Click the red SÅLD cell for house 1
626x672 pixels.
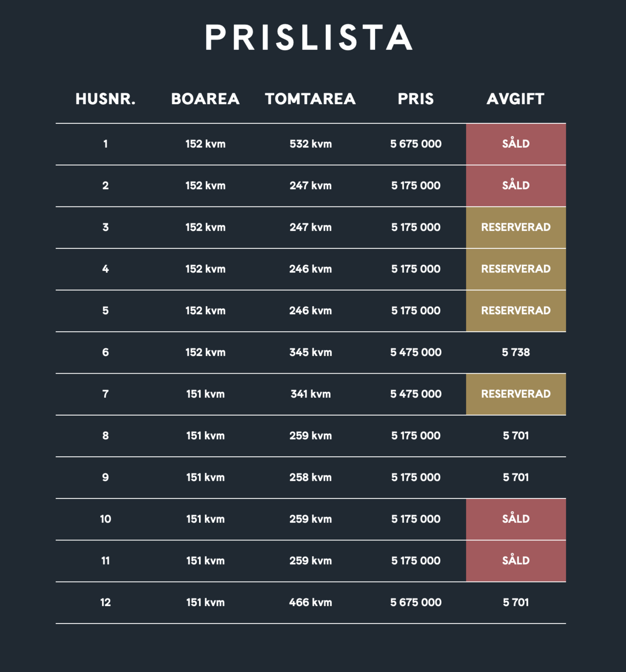516,144
